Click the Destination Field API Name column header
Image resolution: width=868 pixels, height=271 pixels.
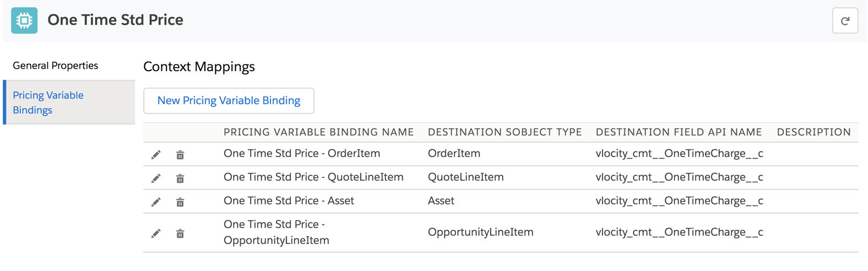point(679,132)
